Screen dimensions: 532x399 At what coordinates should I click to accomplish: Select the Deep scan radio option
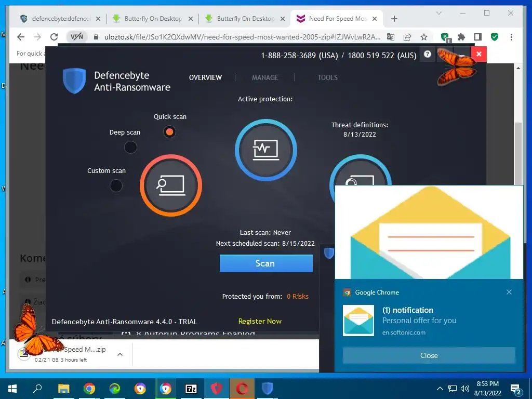pos(130,147)
